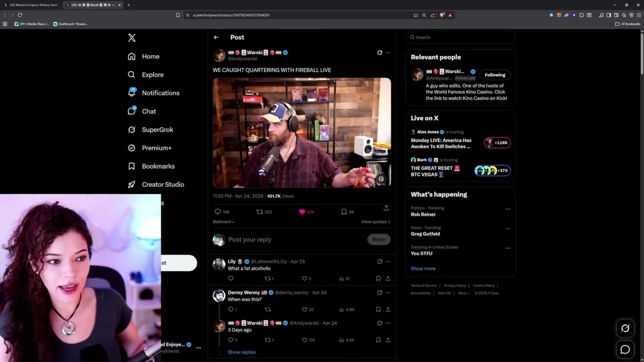Like Dermy Wermy's reply
Image resolution: width=644 pixels, height=362 pixels.
coord(304,309)
